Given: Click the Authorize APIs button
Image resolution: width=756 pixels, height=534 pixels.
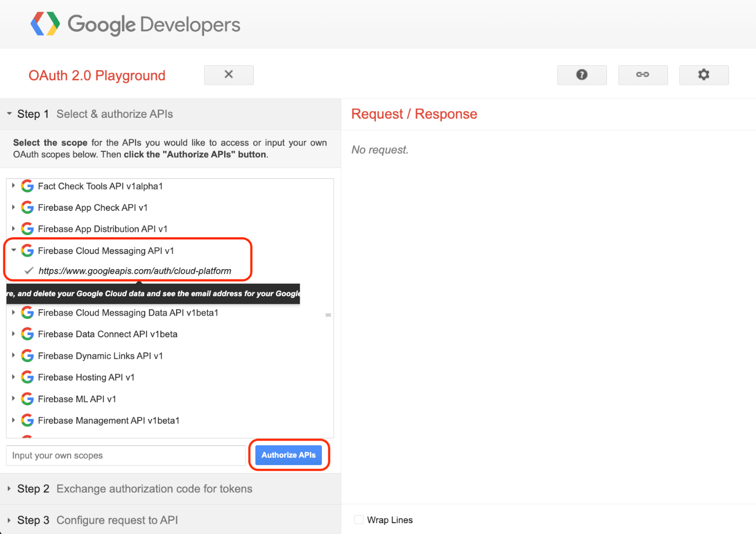Looking at the screenshot, I should point(288,455).
